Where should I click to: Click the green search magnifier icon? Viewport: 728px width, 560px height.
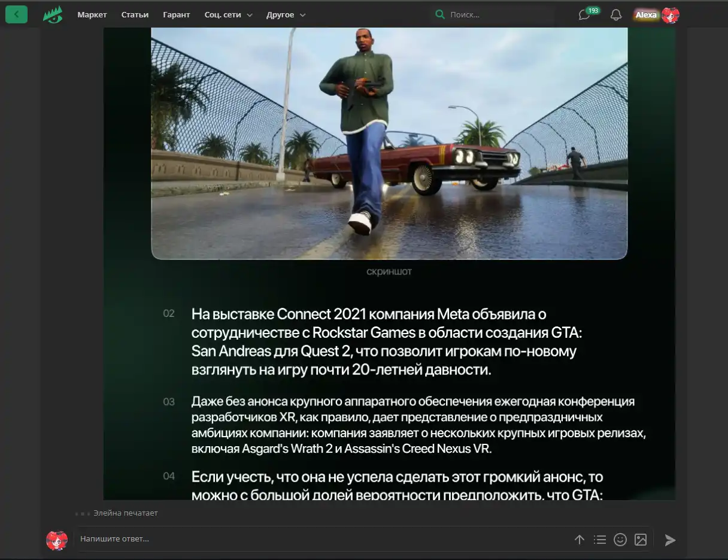click(440, 14)
